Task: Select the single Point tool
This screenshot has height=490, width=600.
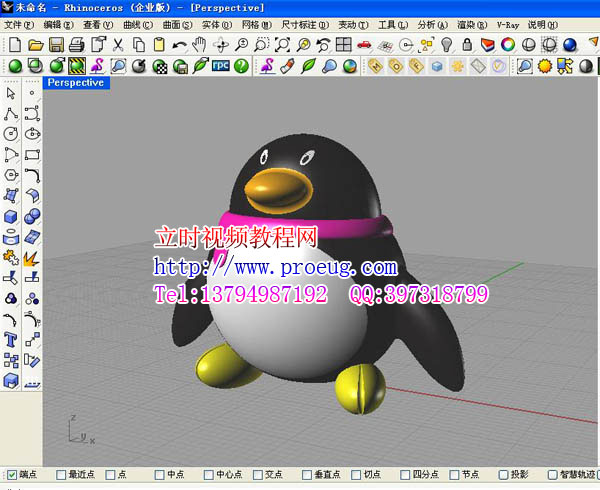Action: tap(32, 93)
